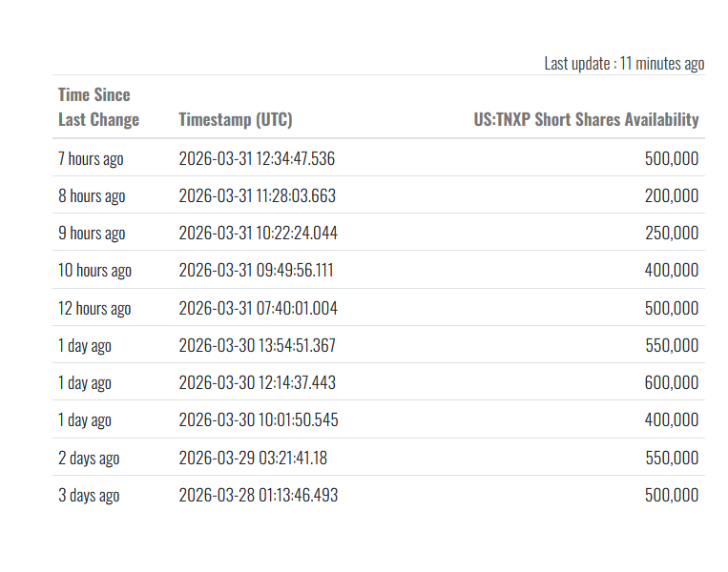
Task: Click 500,000 value in the 07:40:01 row
Action: [x=672, y=308]
